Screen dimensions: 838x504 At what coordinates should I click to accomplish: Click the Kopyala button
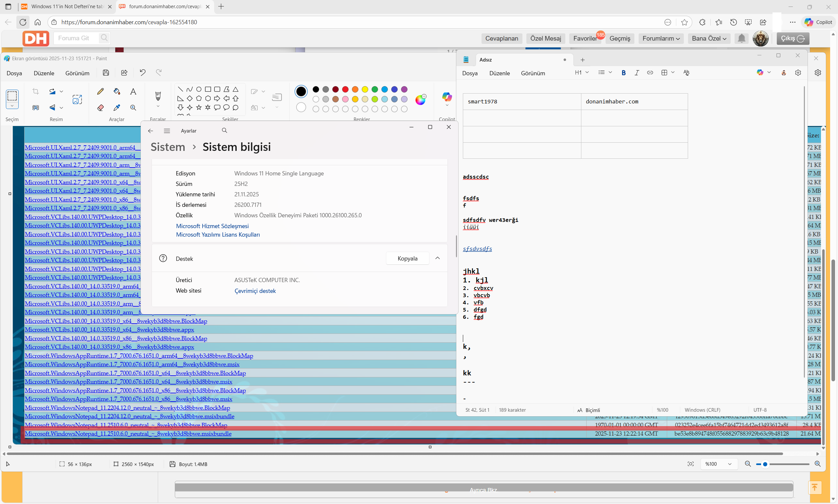point(407,259)
